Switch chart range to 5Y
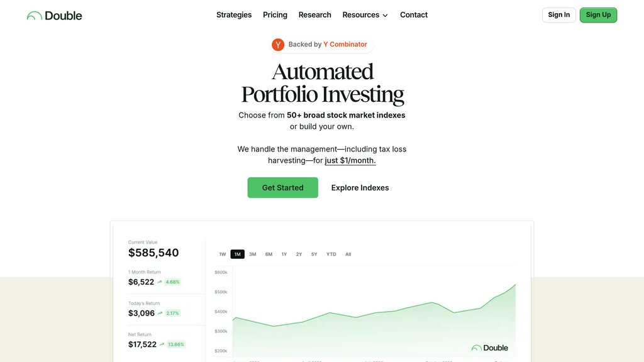 [314, 255]
